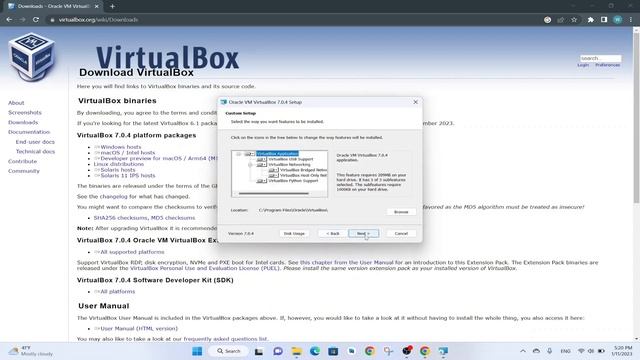Close the Oracle VM VirtualBox Setup dialog
640x360 pixels.
[x=416, y=102]
